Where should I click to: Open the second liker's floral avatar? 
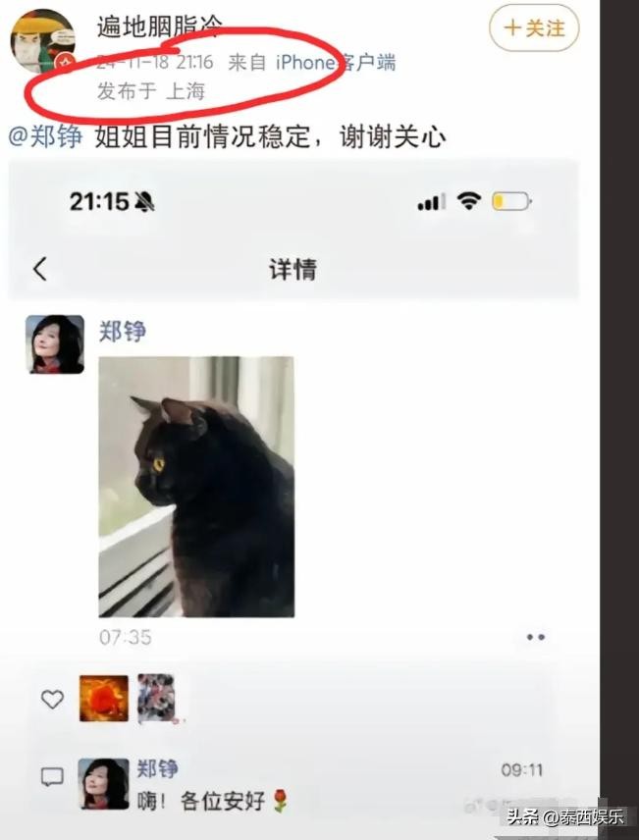156,698
